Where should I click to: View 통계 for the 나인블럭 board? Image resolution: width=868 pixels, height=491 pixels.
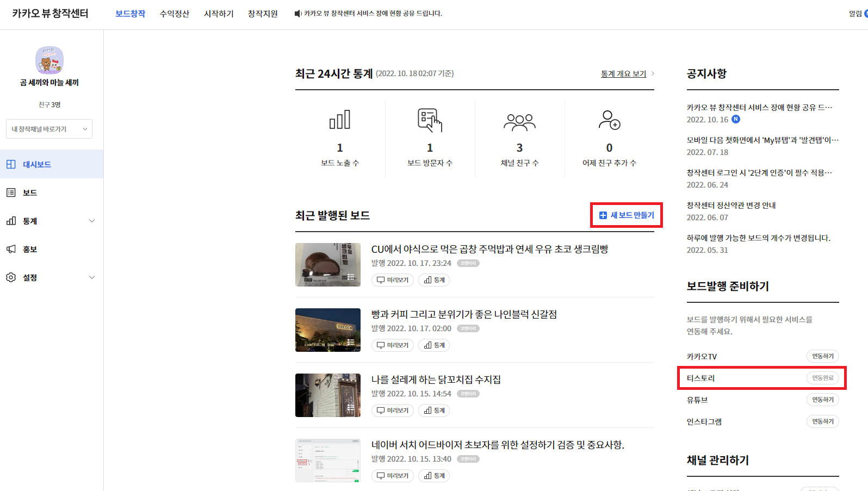click(x=434, y=345)
